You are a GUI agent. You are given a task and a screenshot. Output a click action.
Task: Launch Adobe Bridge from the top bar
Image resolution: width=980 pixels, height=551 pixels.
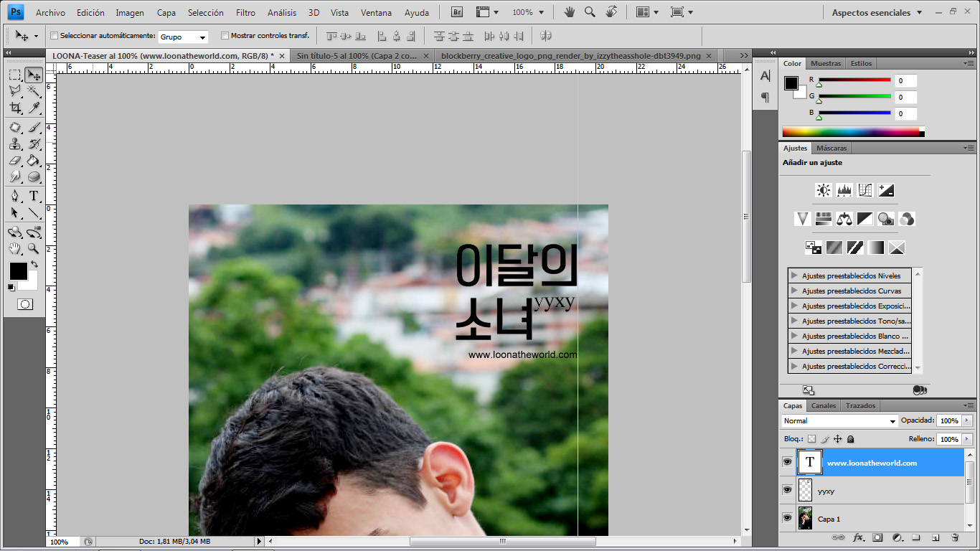[x=457, y=12]
